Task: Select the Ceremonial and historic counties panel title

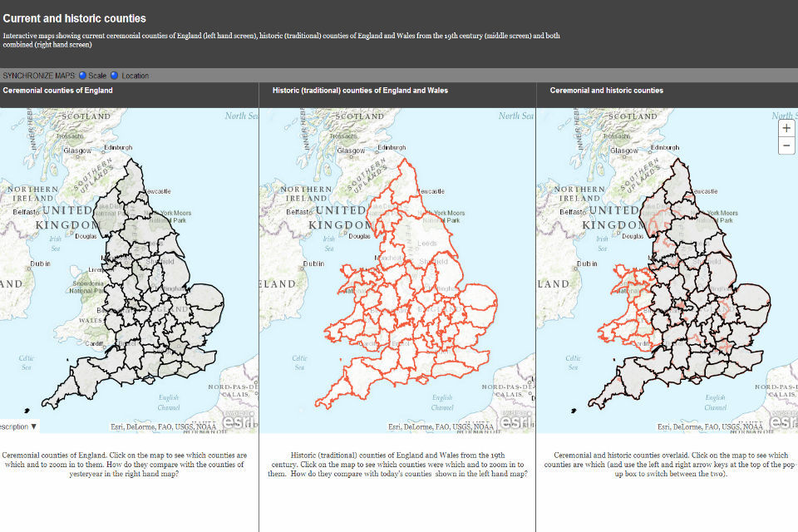Action: 607,90
